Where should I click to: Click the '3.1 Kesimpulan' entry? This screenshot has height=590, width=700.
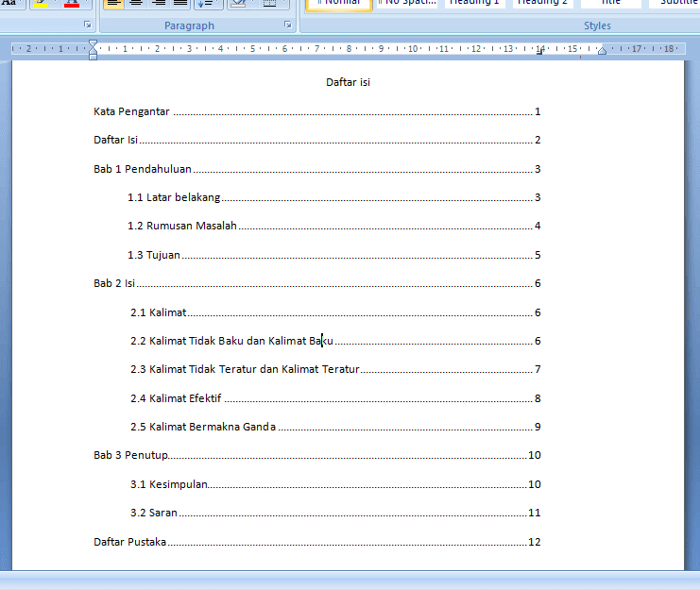[x=169, y=484]
